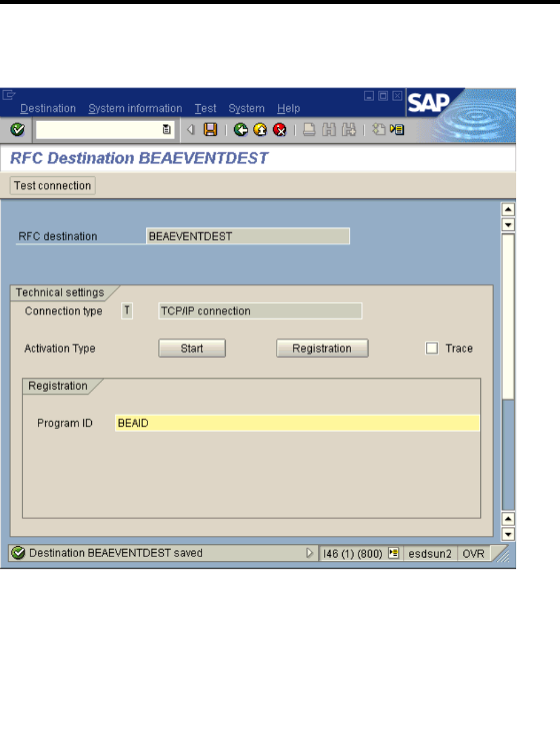Viewport: 560px width, 729px height.
Task: Click the 'Registration' group box label
Action: click(57, 386)
